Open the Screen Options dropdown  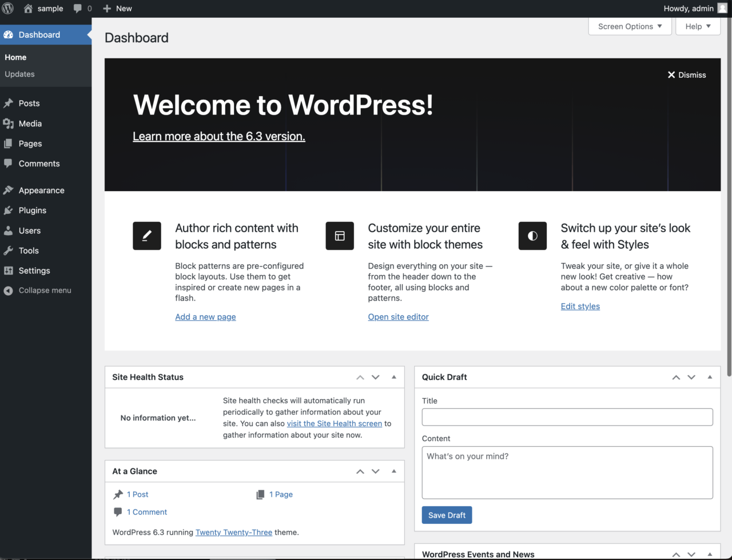point(630,26)
